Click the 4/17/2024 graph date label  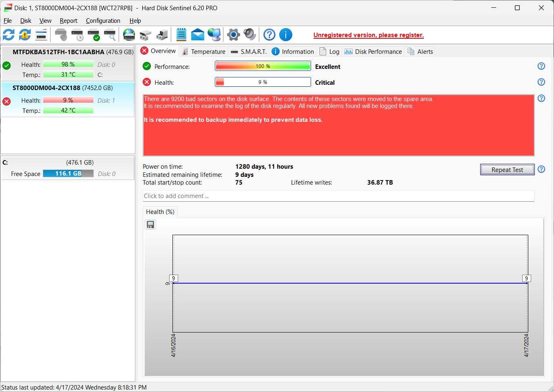point(526,346)
